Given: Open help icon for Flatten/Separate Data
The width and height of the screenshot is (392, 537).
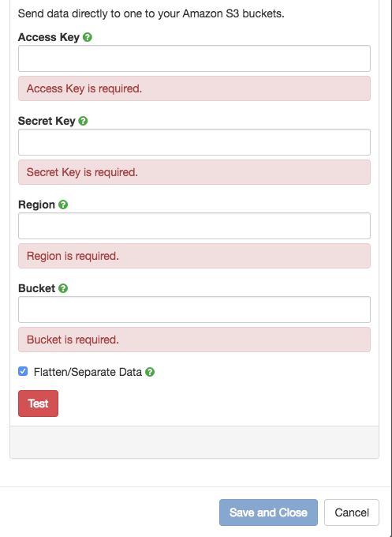Looking at the screenshot, I should click(150, 372).
